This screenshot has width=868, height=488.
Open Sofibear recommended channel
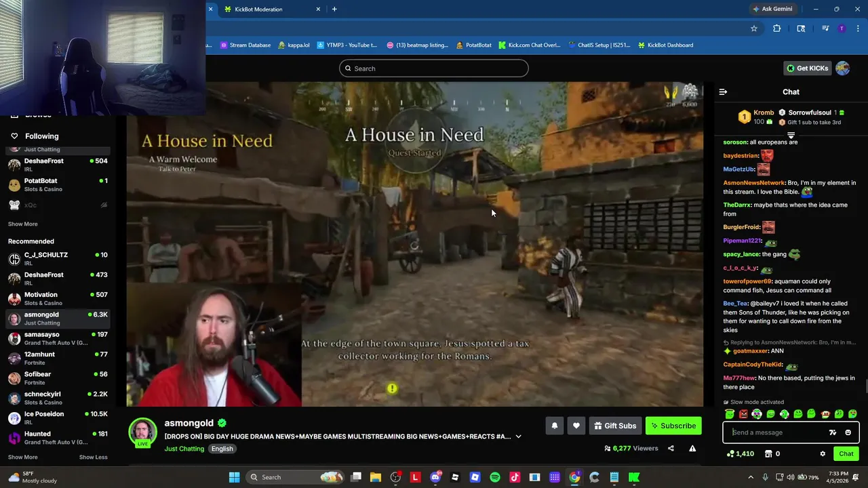tap(58, 378)
